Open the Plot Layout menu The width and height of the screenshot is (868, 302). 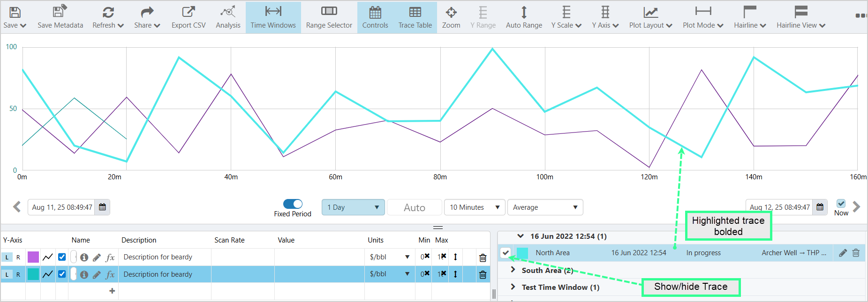point(650,17)
